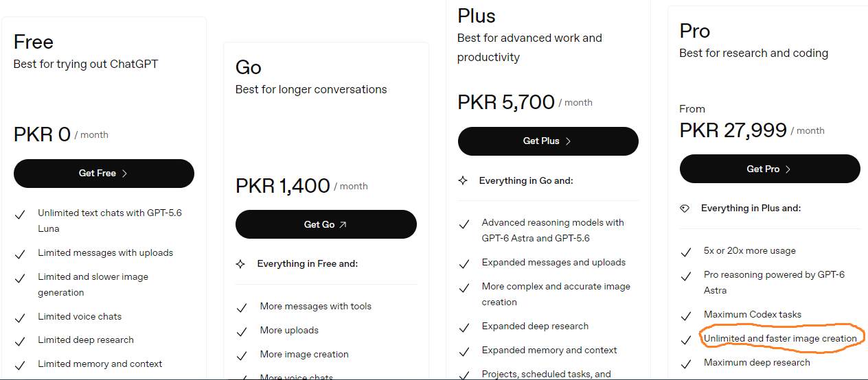The image size is (868, 380).
Task: Click the arrow icon on Get Go button
Action: click(x=343, y=224)
